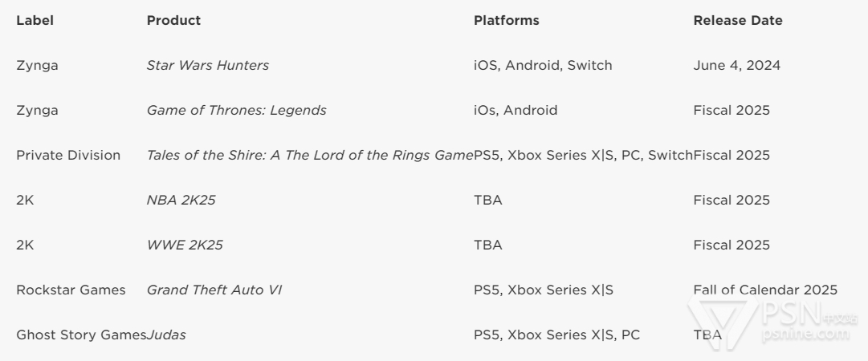This screenshot has height=361, width=868.
Task: Select the WWE 2K25 product entry
Action: pyautogui.click(x=185, y=245)
